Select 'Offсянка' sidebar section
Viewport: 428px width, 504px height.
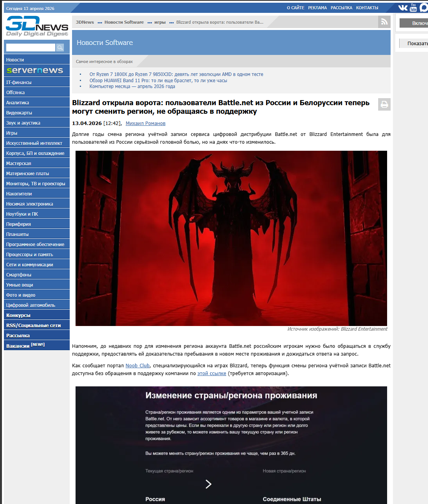click(37, 92)
